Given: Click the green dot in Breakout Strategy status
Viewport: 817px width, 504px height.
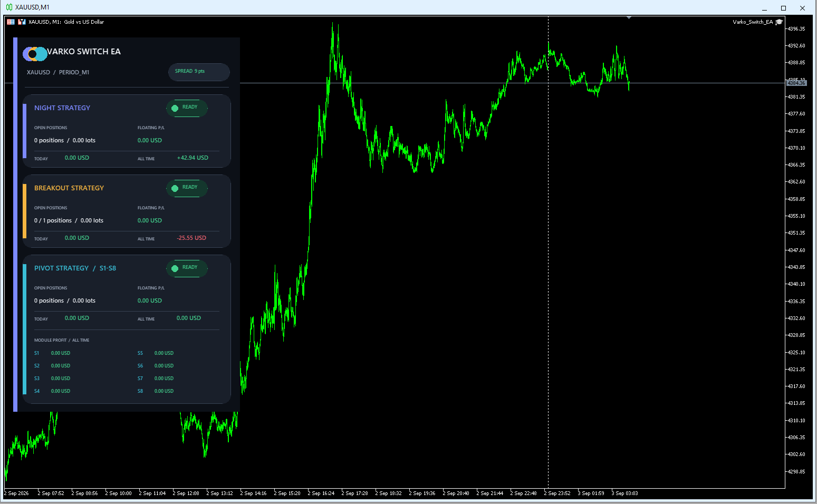Looking at the screenshot, I should 175,188.
